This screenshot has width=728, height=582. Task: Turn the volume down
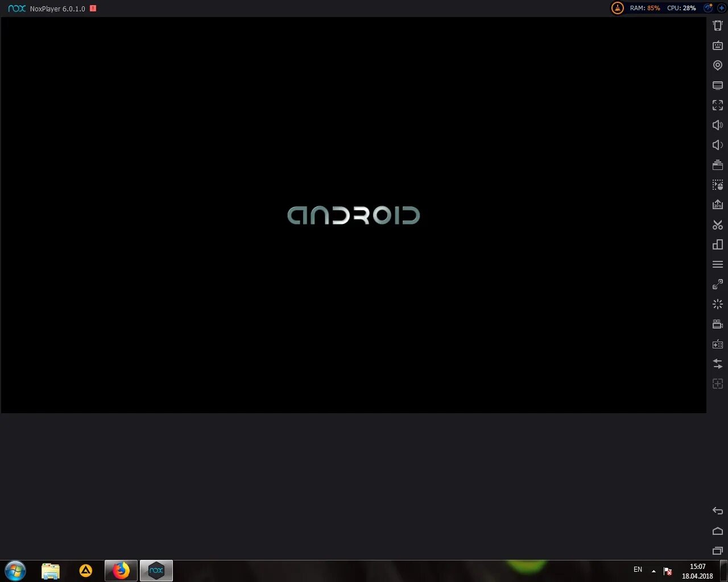point(718,145)
